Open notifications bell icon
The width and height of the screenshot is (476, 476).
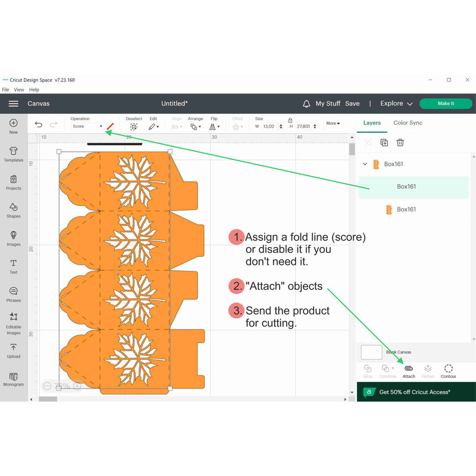[x=307, y=104]
